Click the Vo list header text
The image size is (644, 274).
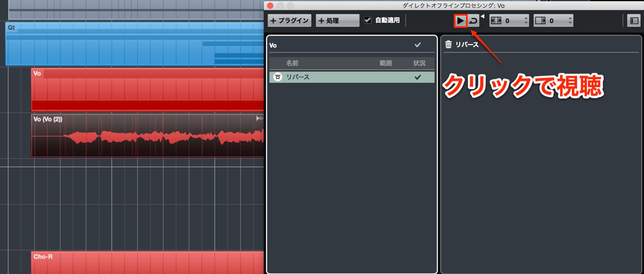(273, 45)
